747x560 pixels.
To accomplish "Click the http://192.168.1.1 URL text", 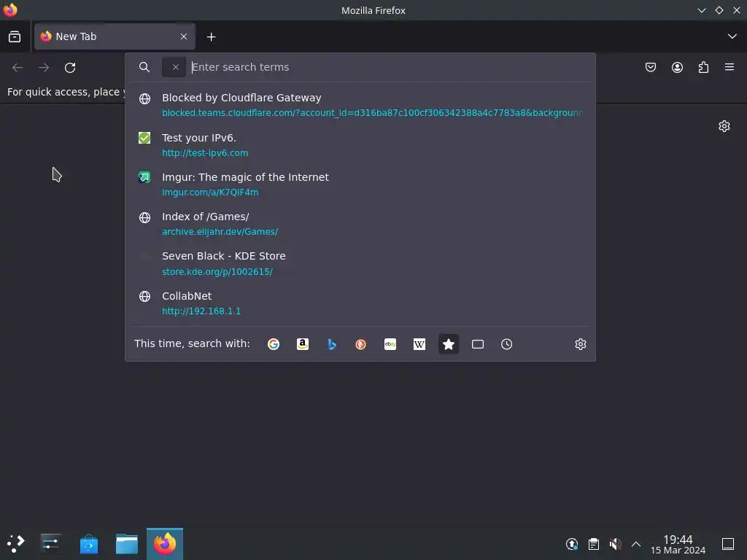I will pos(201,311).
